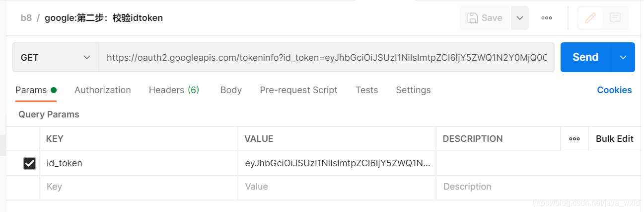This screenshot has width=644, height=212.
Task: Click the request URL field
Action: [326, 58]
